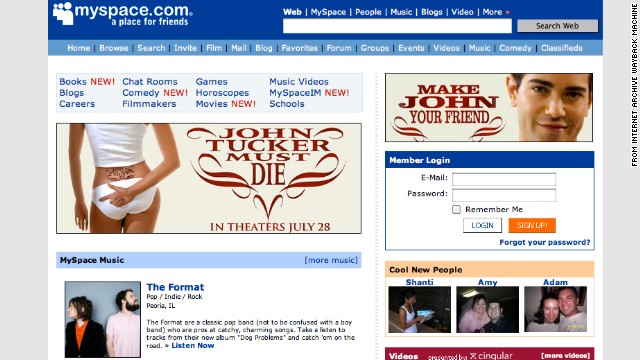This screenshot has width=640, height=360.
Task: Open Adam's profile name link
Action: [556, 282]
